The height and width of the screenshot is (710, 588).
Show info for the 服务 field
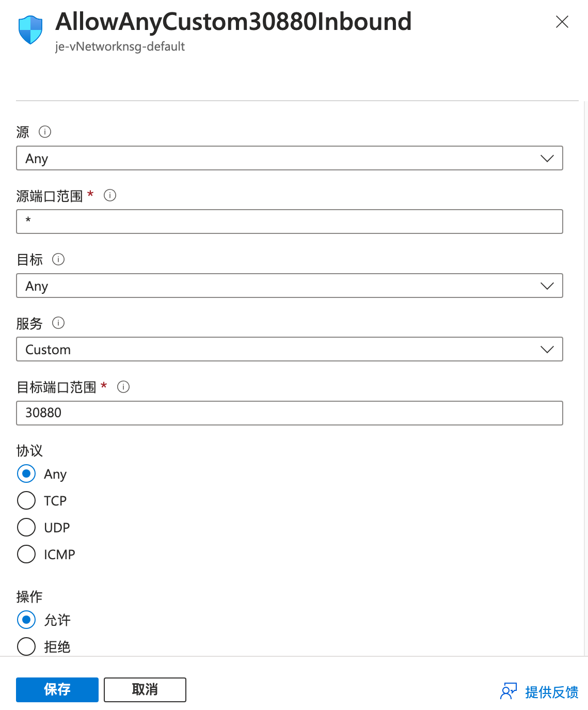point(58,323)
